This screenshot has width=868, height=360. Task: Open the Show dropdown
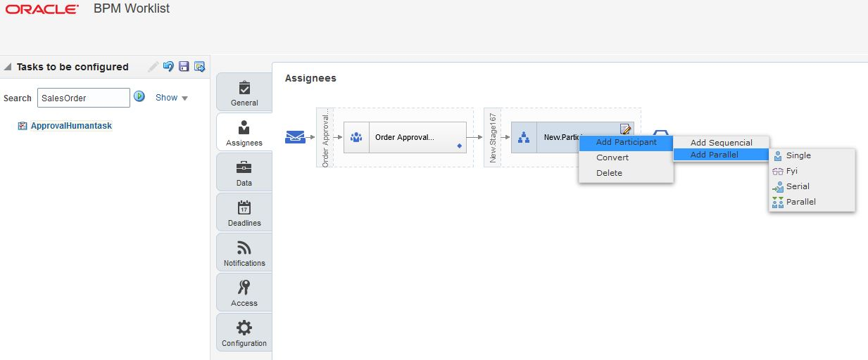tap(171, 98)
